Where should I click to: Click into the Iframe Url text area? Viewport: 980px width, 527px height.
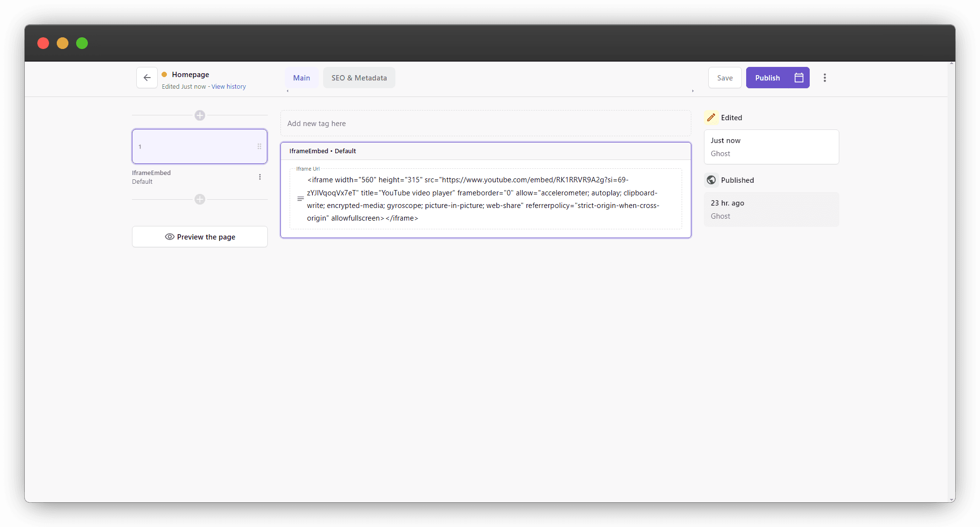pos(486,199)
